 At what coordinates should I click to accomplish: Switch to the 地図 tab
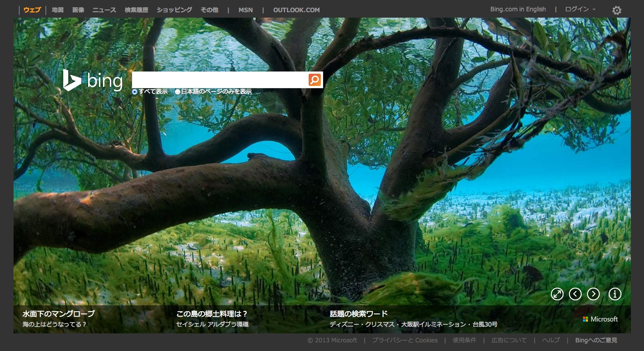click(58, 10)
